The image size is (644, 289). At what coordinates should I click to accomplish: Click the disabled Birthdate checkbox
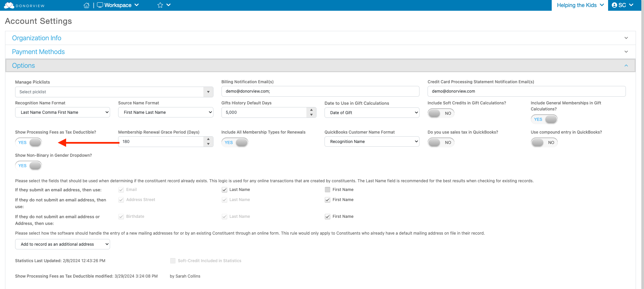point(121,216)
